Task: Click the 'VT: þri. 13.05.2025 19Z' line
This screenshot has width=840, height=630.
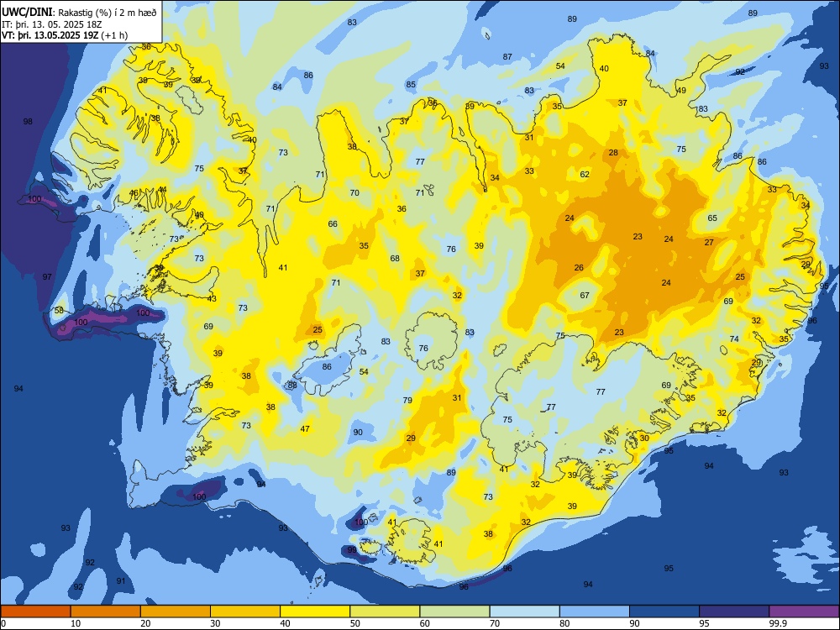Action: click(x=50, y=35)
